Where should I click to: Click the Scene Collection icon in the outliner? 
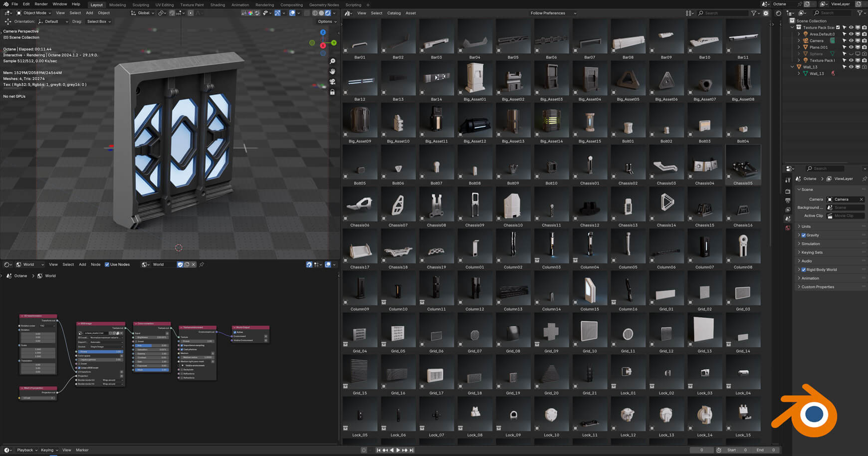click(x=792, y=21)
